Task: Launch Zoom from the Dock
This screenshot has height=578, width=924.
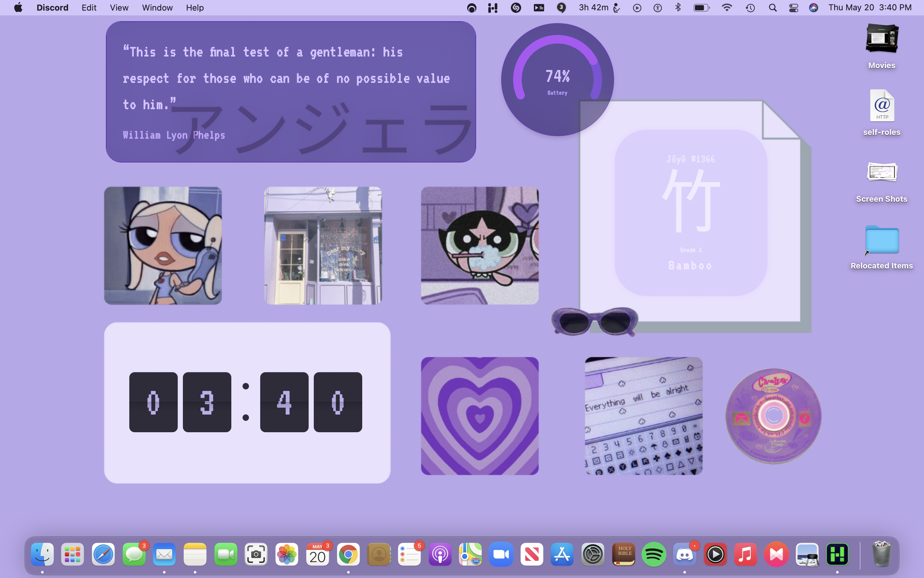Action: click(x=501, y=554)
